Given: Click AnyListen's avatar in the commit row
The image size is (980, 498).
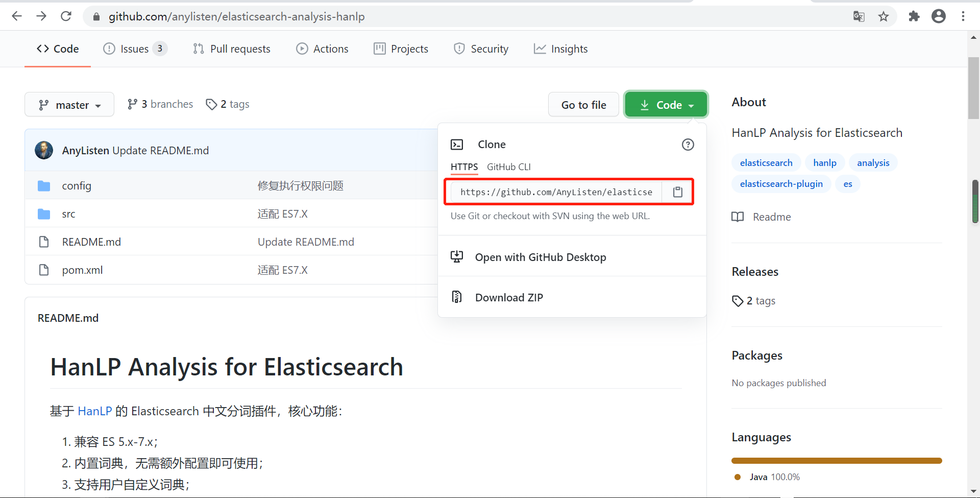Looking at the screenshot, I should pyautogui.click(x=44, y=150).
